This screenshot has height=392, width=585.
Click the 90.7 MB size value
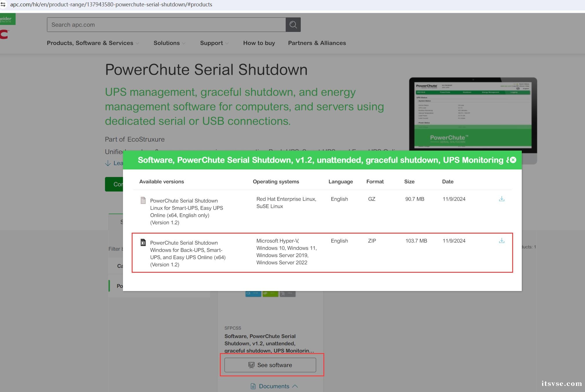414,199
